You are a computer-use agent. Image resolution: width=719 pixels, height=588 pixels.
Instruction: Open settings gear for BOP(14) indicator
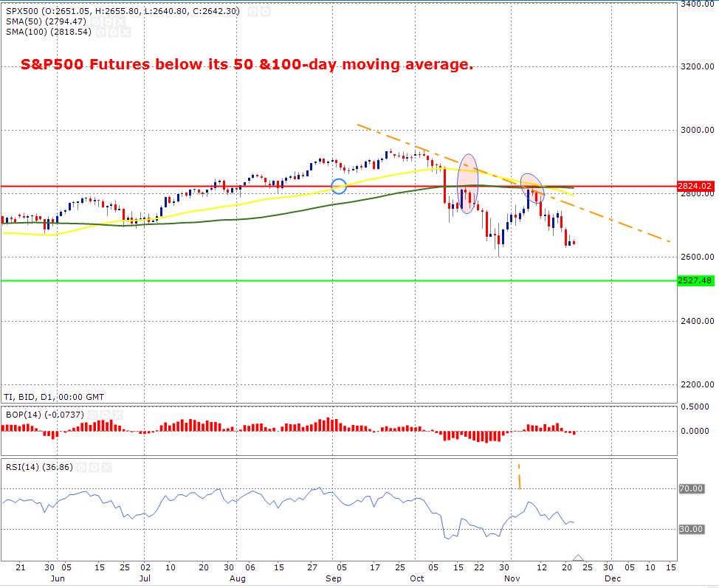[106, 415]
